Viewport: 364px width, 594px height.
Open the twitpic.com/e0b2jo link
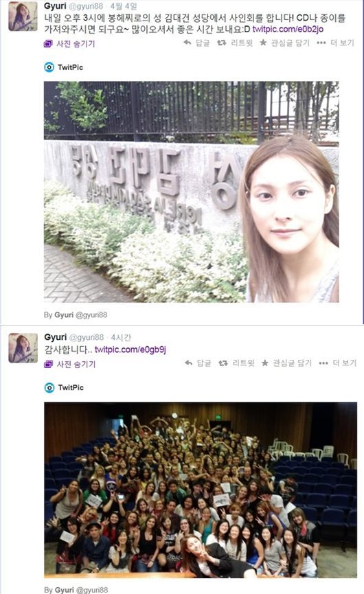[288, 29]
